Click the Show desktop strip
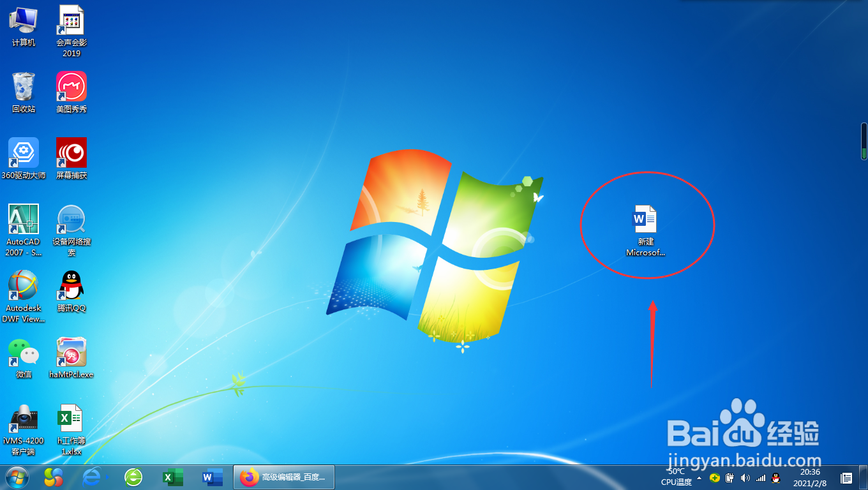 click(864, 477)
